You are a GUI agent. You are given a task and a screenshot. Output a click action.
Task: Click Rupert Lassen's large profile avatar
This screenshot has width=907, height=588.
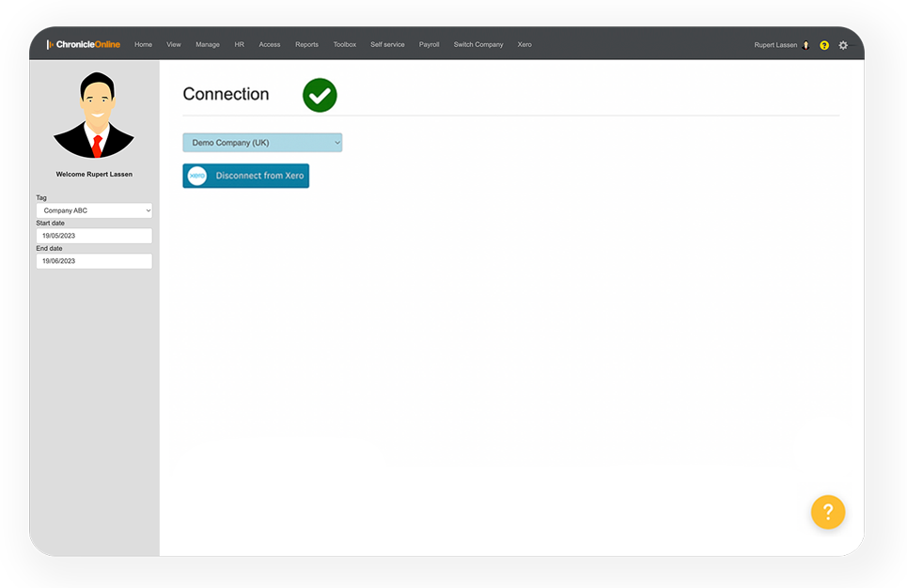pyautogui.click(x=94, y=116)
